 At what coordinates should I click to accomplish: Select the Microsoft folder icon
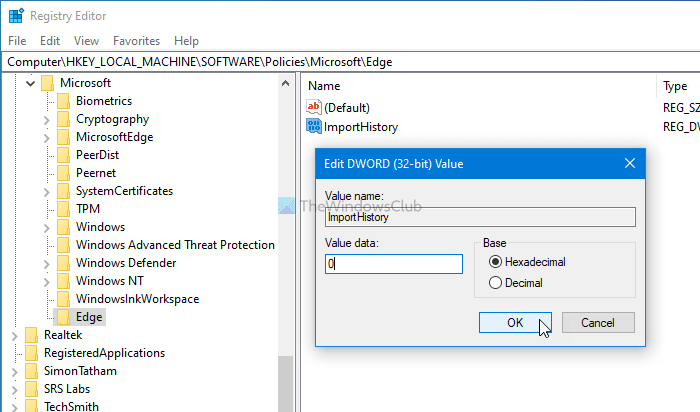[x=48, y=83]
